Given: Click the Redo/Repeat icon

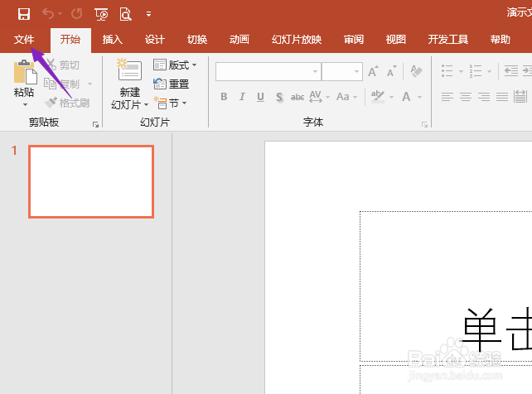Looking at the screenshot, I should coord(77,14).
